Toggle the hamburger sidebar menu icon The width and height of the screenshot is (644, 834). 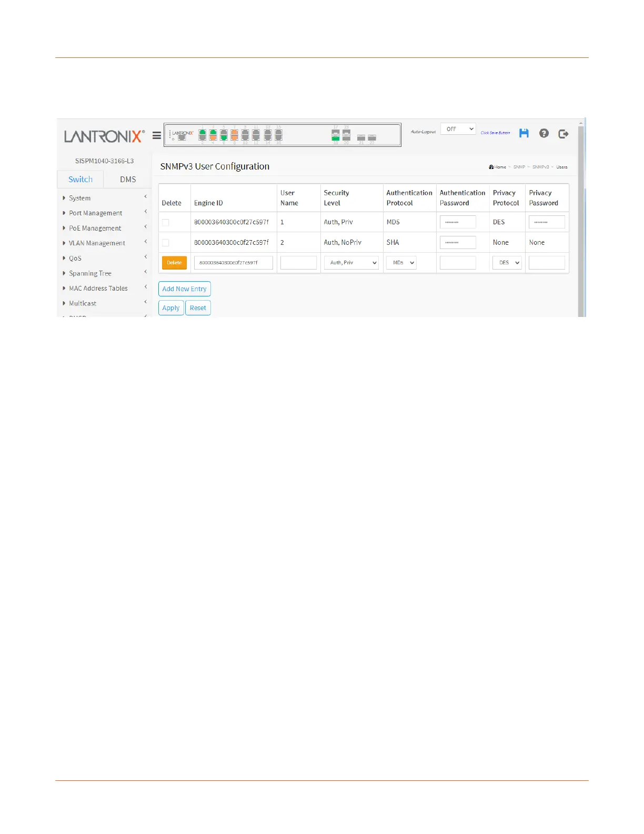pos(157,135)
